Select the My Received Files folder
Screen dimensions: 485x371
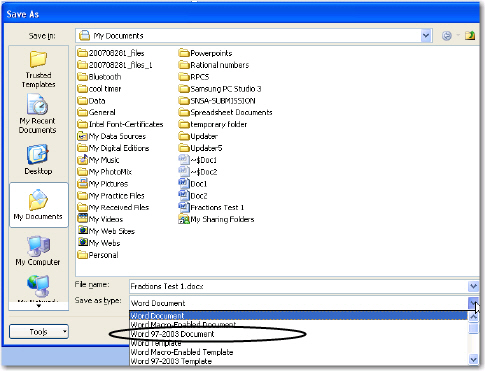point(113,207)
